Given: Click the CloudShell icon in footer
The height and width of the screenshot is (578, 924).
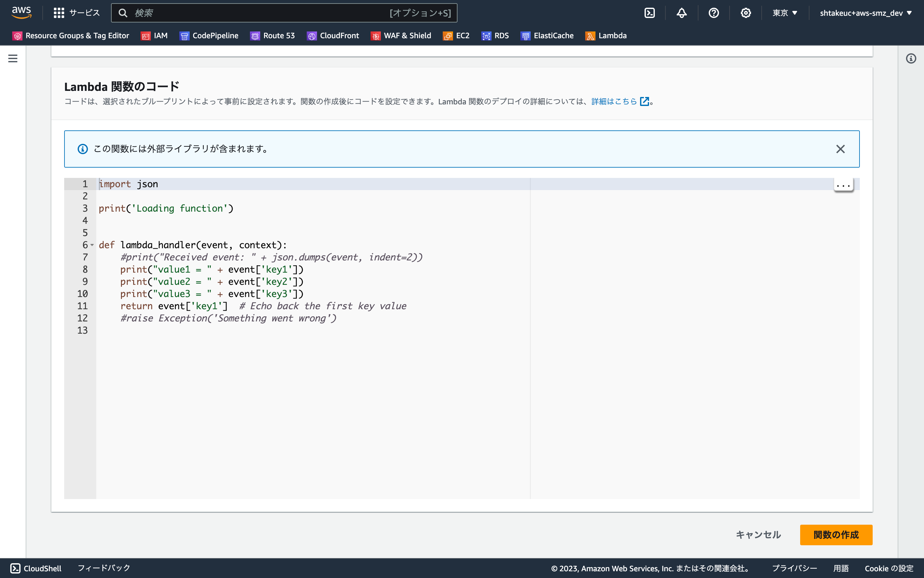Looking at the screenshot, I should click(x=15, y=568).
